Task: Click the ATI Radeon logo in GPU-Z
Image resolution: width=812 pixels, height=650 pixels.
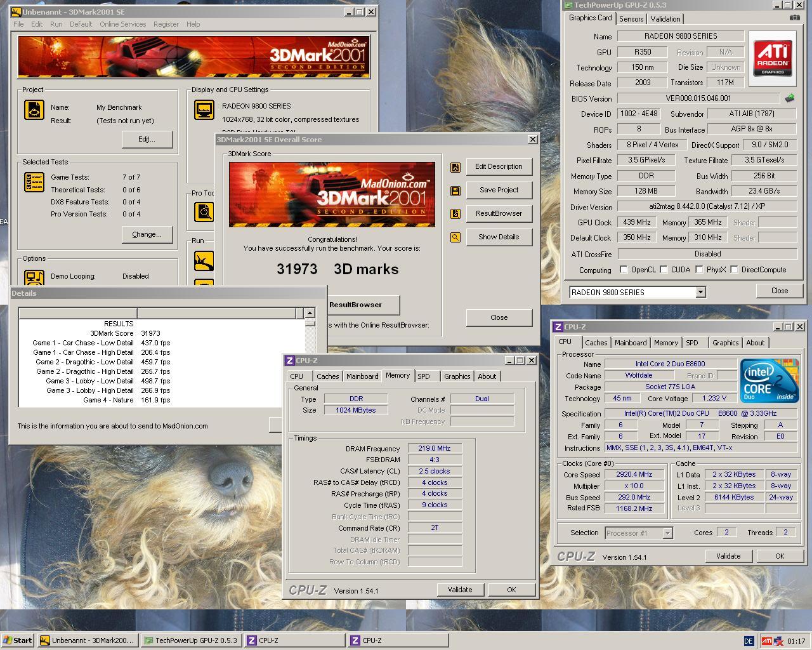Action: point(773,58)
